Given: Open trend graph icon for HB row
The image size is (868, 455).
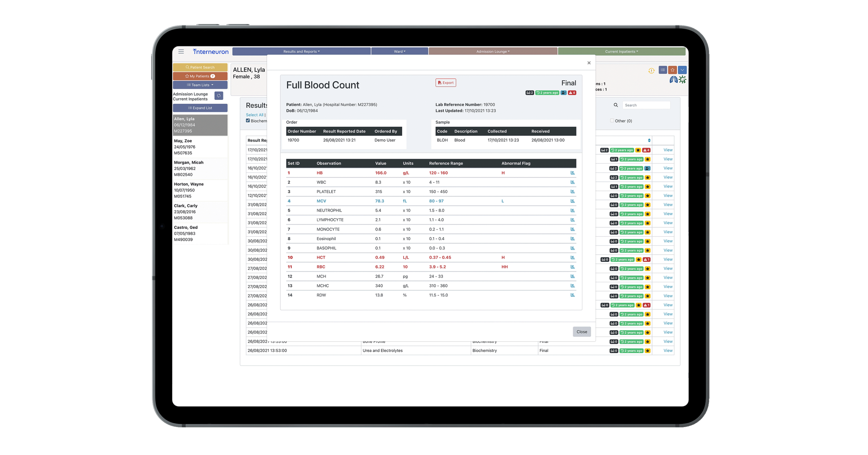Looking at the screenshot, I should [572, 173].
